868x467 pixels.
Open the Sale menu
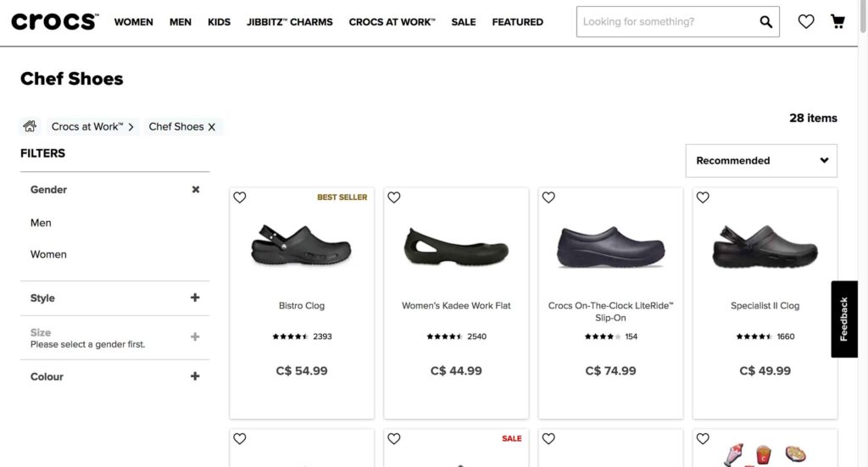pyautogui.click(x=464, y=22)
